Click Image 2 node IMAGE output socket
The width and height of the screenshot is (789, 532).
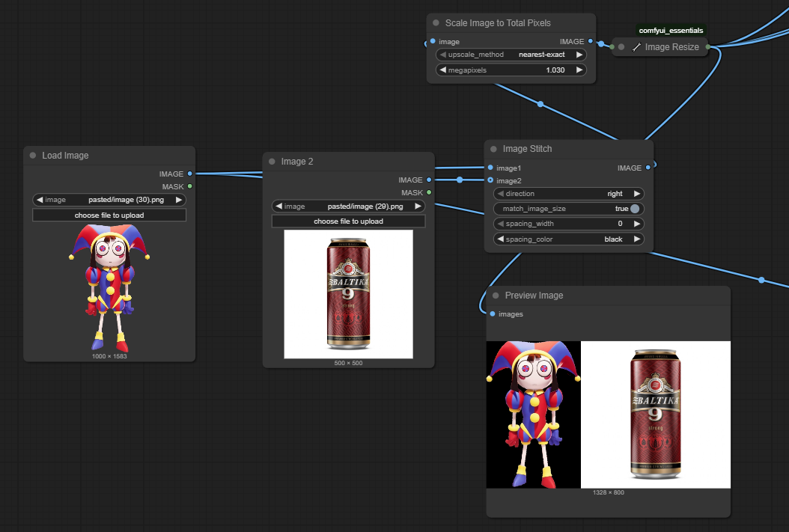point(429,180)
